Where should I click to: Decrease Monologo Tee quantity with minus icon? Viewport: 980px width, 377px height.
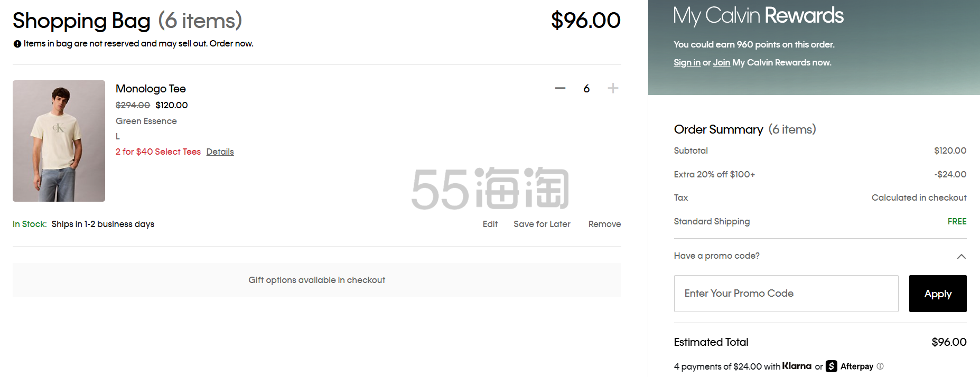pos(560,88)
